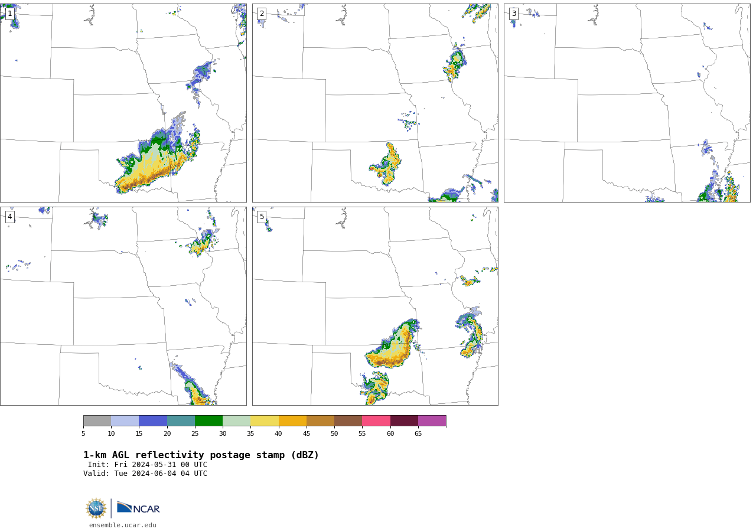Click the gray 5-10 dBZ swatch
Image resolution: width=756 pixels, height=532 pixels.
[97, 421]
